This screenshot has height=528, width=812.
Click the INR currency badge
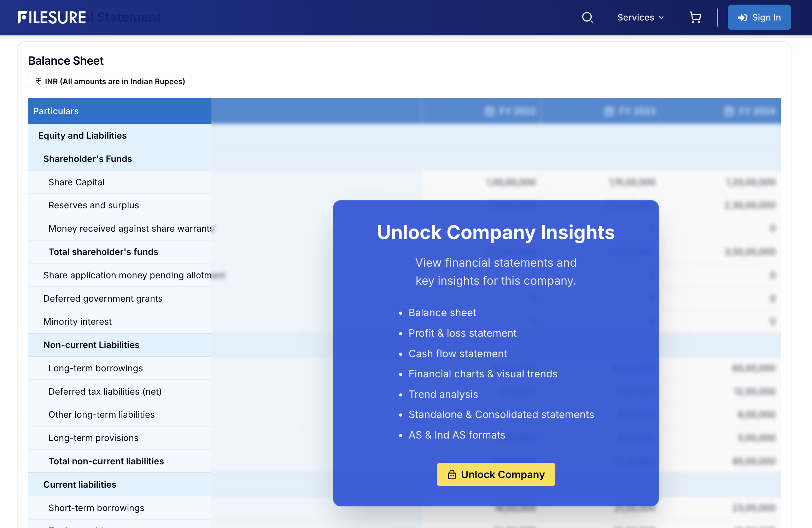click(110, 81)
